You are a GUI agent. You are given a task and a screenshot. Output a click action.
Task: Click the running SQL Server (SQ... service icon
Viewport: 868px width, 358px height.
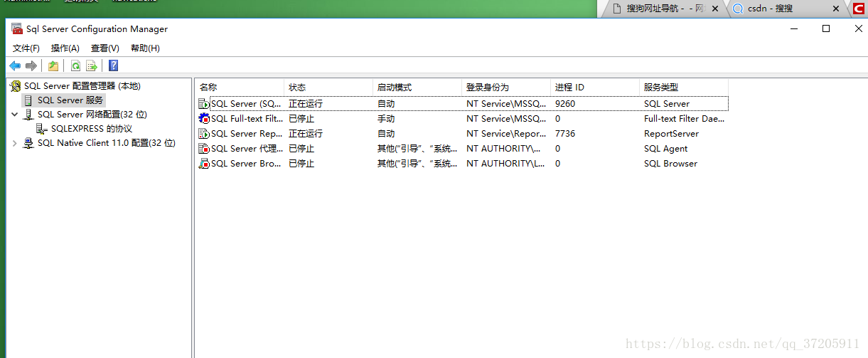tap(204, 104)
